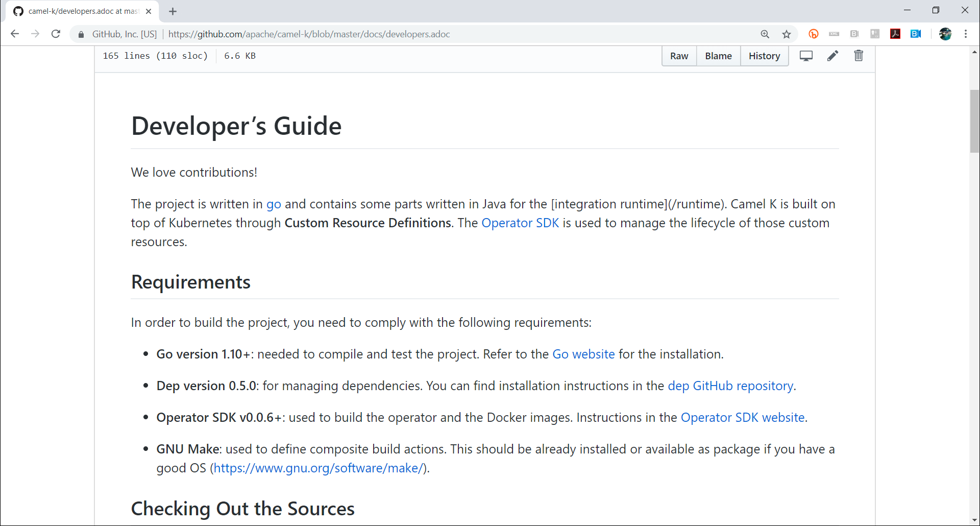
Task: Close the camel-k developers.adoc tab
Action: (x=149, y=11)
